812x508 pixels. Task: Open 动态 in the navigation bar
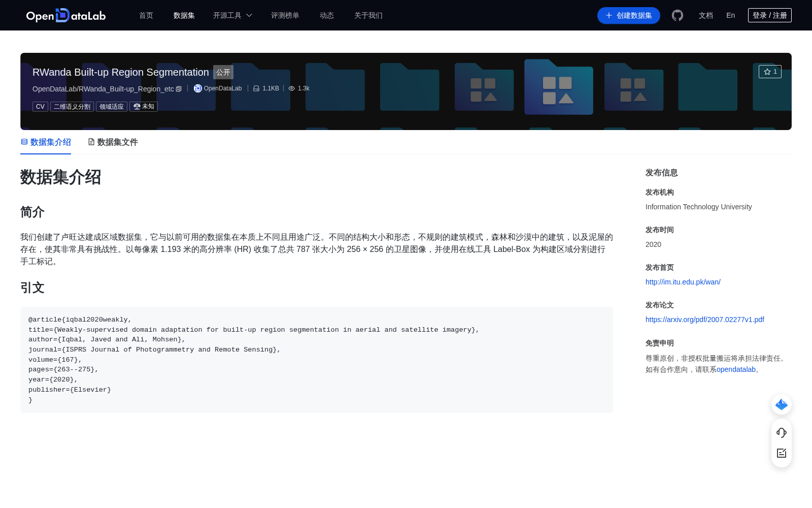coord(327,15)
